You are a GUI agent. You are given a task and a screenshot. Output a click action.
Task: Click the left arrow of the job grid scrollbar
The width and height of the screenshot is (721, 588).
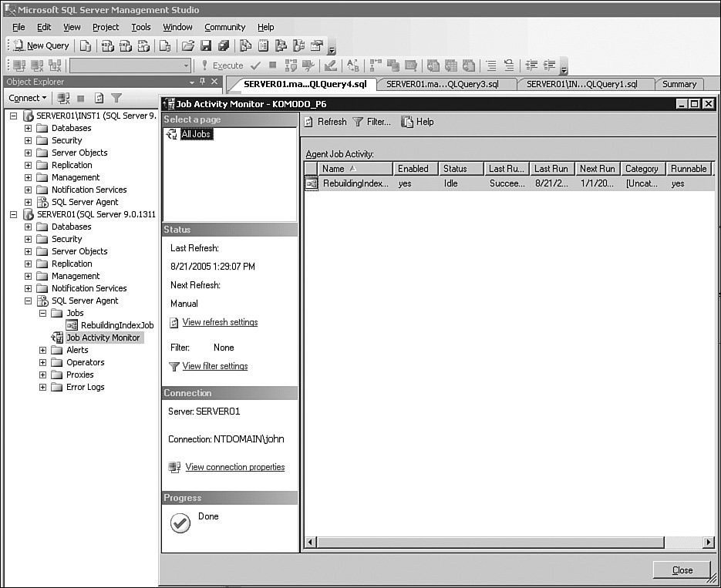(310, 543)
